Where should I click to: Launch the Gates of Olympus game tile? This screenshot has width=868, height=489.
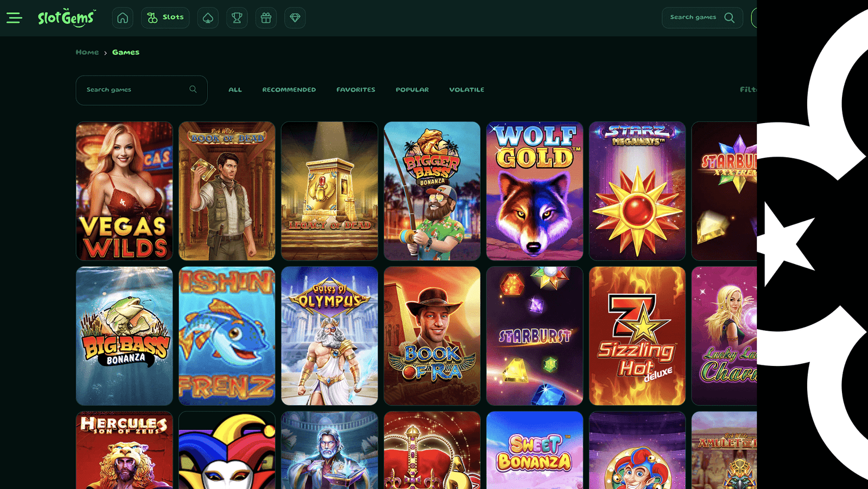click(x=329, y=336)
